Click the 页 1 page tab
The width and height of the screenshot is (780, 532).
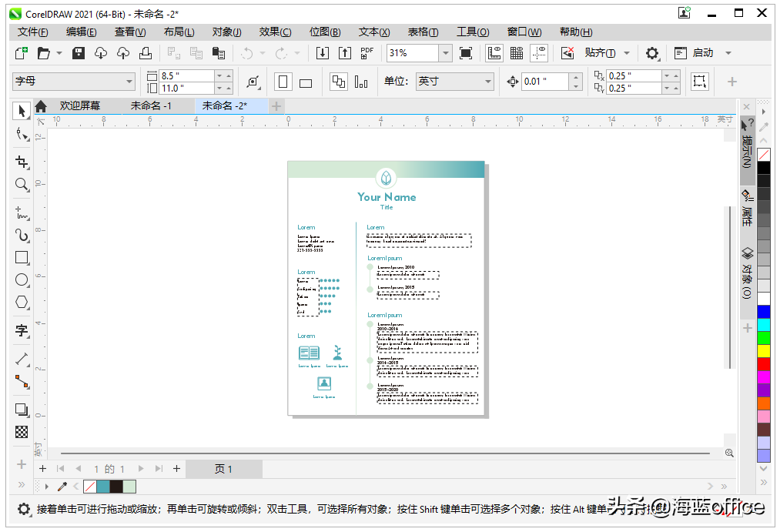(223, 469)
